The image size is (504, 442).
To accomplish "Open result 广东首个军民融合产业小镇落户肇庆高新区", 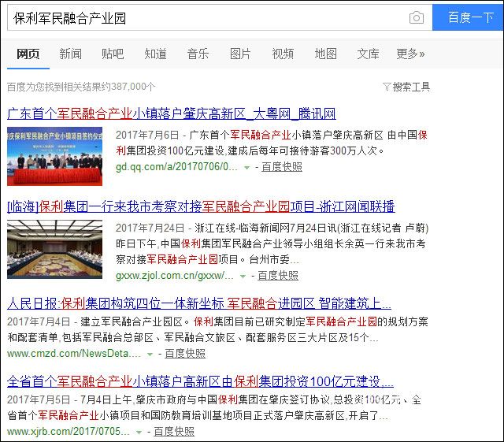I will [172, 113].
